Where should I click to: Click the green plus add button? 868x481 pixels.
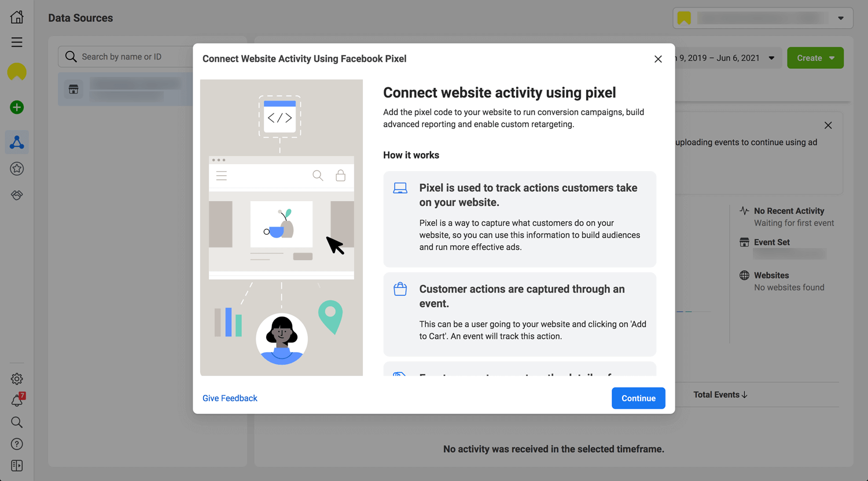pos(17,107)
